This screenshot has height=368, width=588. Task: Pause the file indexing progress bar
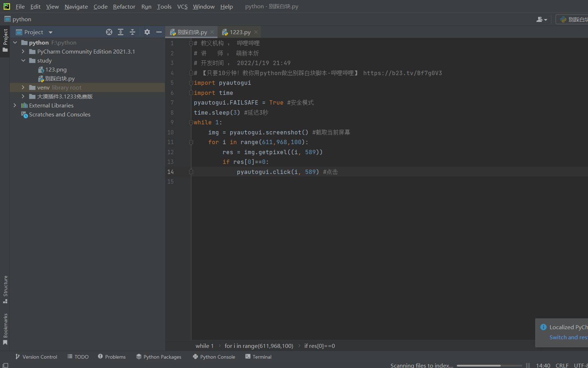528,365
